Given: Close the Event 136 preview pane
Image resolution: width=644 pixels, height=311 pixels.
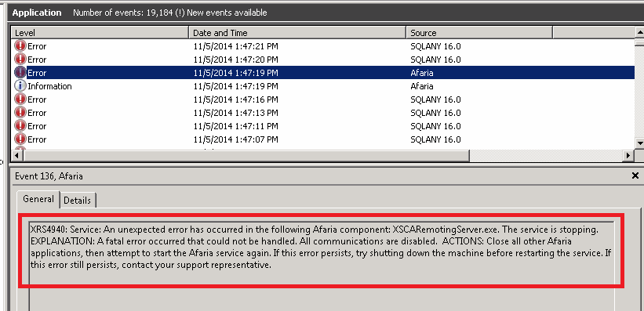Looking at the screenshot, I should point(635,175).
